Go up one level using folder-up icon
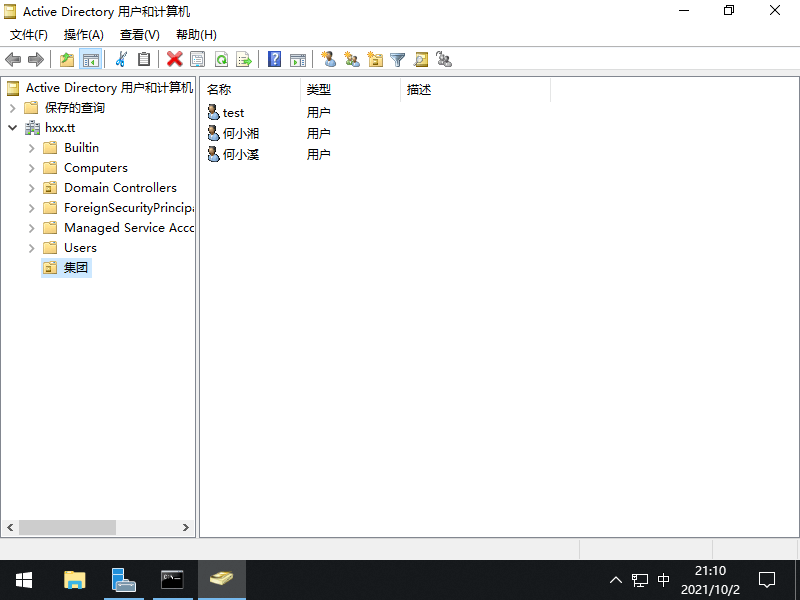Viewport: 800px width, 600px height. (x=67, y=60)
